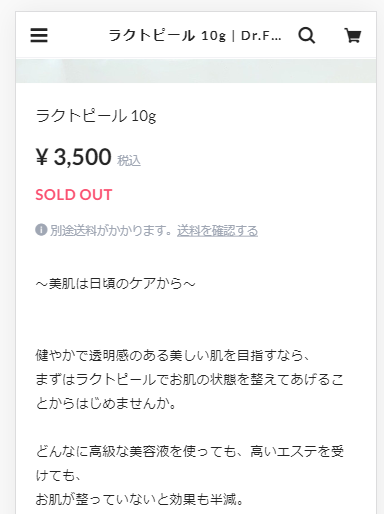Viewport: 384px width, 514px height.
Task: Open the 送料を確認する shipping link
Action: tap(217, 231)
